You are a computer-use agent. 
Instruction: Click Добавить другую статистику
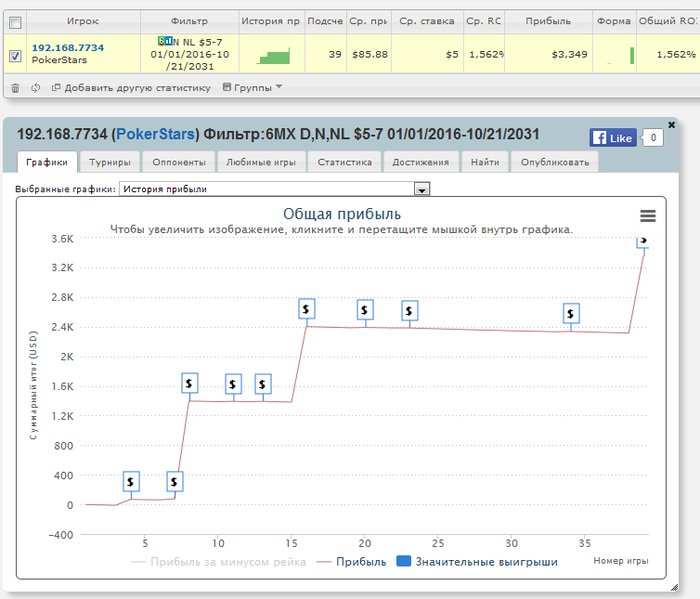coord(131,88)
